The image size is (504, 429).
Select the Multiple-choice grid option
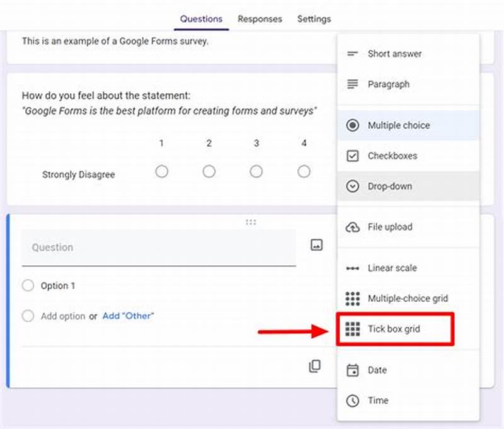pyautogui.click(x=353, y=298)
